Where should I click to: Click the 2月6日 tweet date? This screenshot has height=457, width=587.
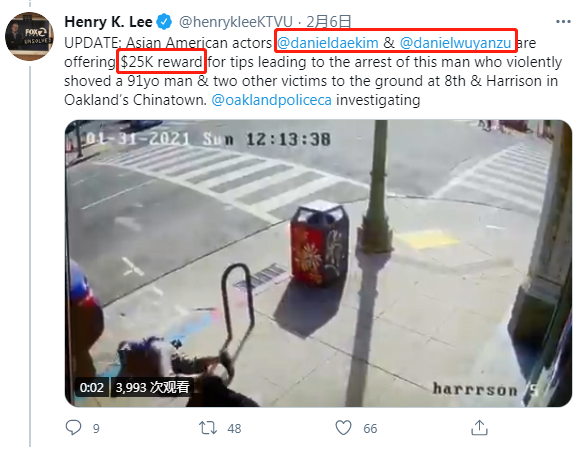pyautogui.click(x=329, y=22)
